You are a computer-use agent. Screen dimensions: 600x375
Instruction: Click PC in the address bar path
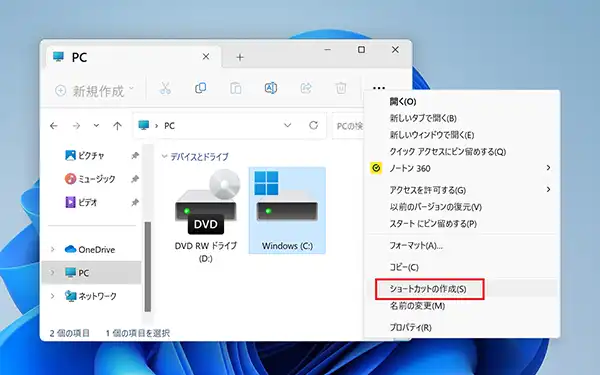(x=170, y=126)
